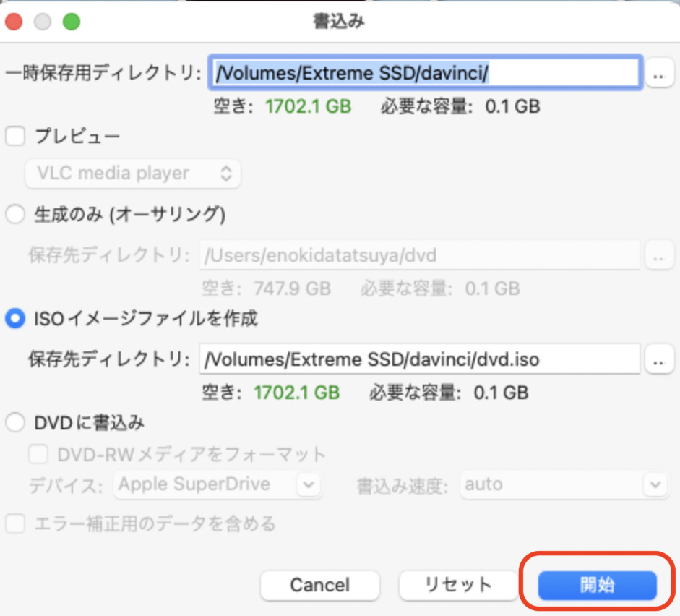680x616 pixels.
Task: Enable the プレビュー checkbox
Action: point(15,136)
